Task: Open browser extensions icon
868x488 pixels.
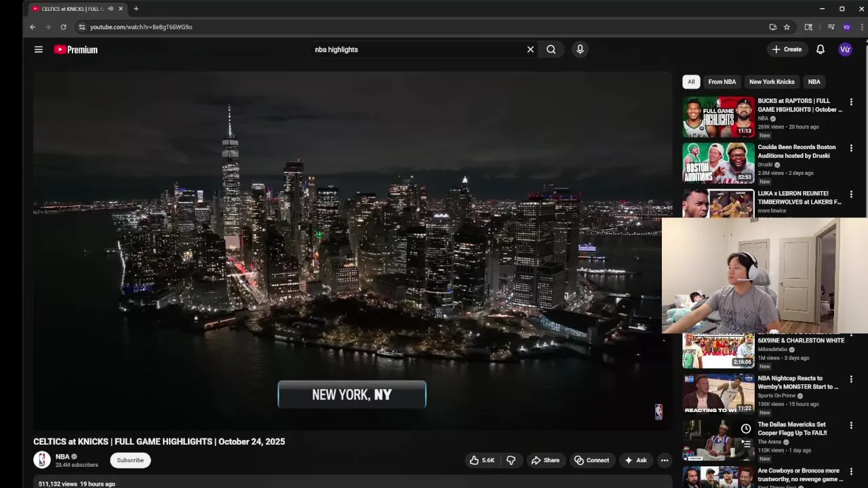Action: point(808,27)
